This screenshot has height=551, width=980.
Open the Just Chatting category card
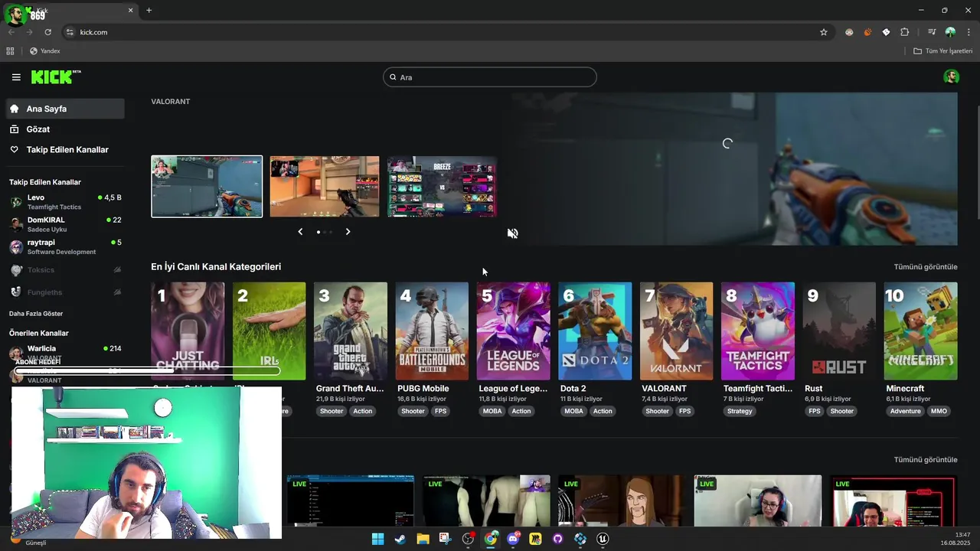click(x=188, y=331)
